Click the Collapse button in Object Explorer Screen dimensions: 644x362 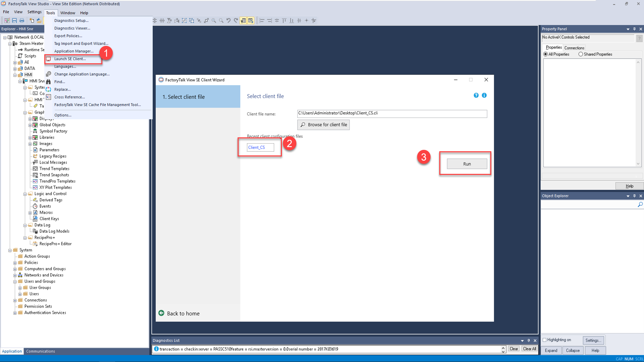click(573, 350)
